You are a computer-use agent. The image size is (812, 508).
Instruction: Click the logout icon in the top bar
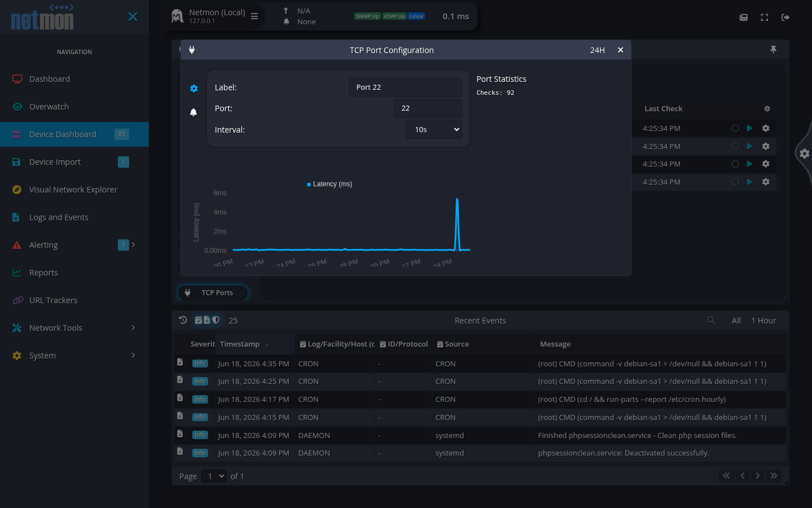pos(785,17)
